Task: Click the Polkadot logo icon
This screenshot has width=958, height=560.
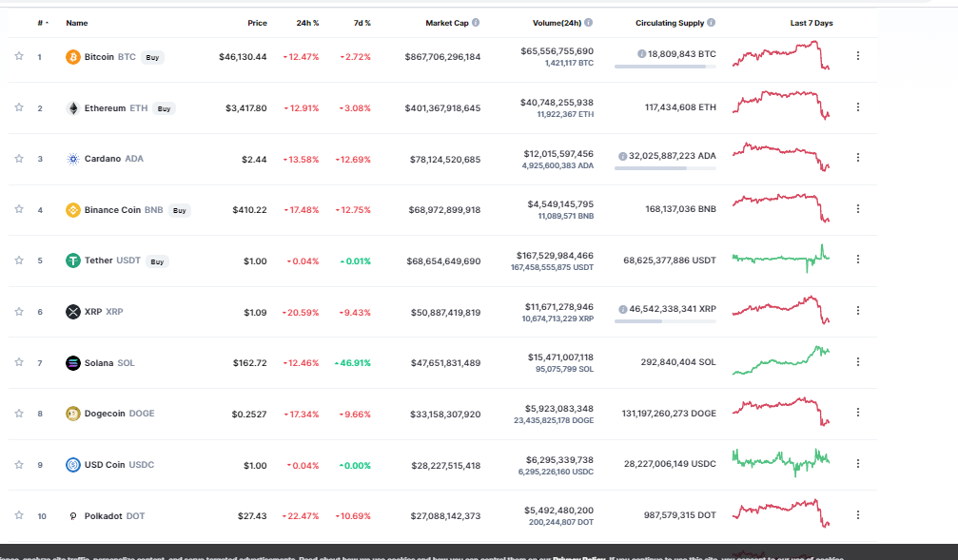Action: pyautogui.click(x=72, y=516)
